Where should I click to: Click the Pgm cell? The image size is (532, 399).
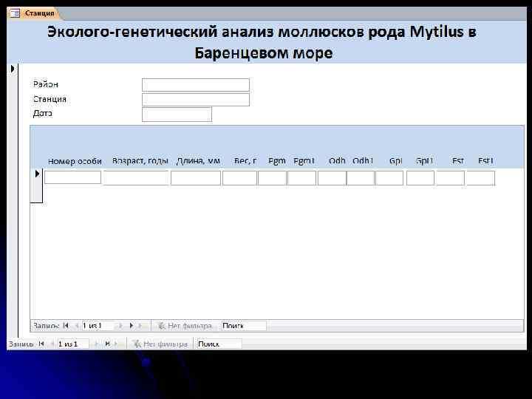click(272, 178)
